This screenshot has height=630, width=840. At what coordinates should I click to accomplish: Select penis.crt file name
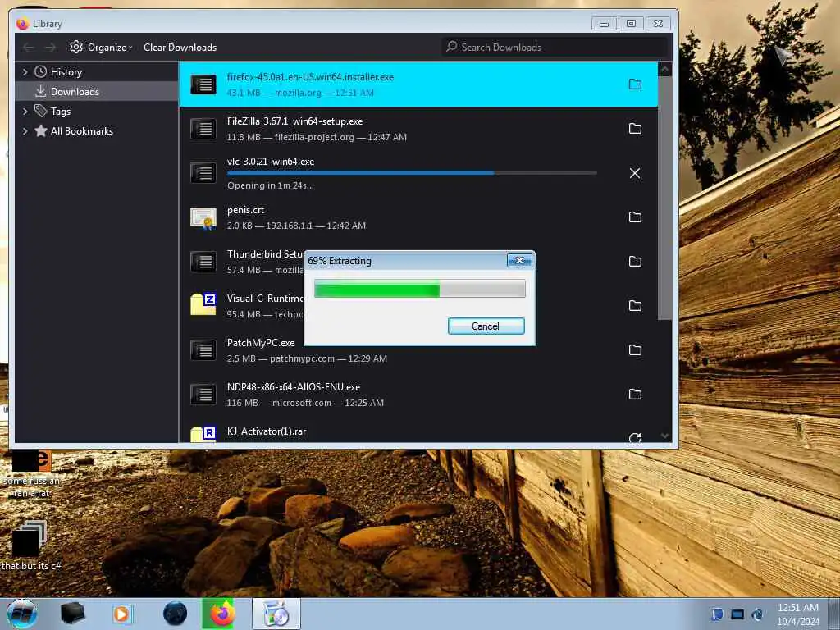pos(245,210)
